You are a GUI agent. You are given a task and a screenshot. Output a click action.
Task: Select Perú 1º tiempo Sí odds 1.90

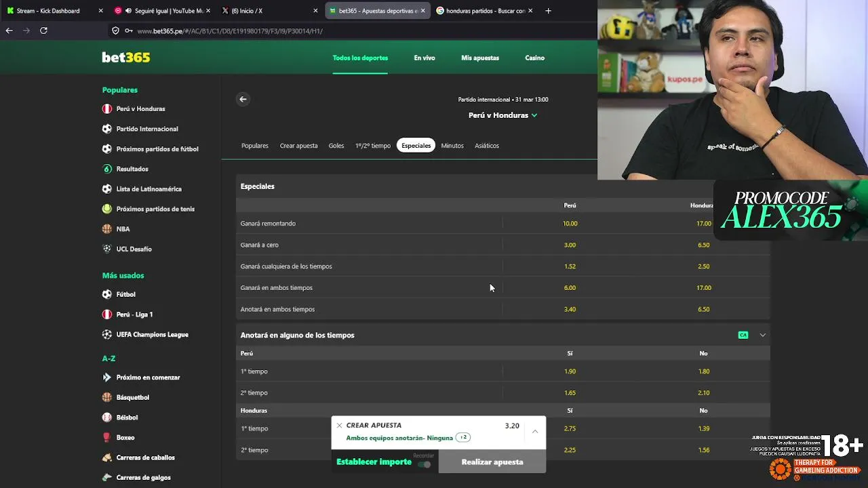click(x=570, y=371)
